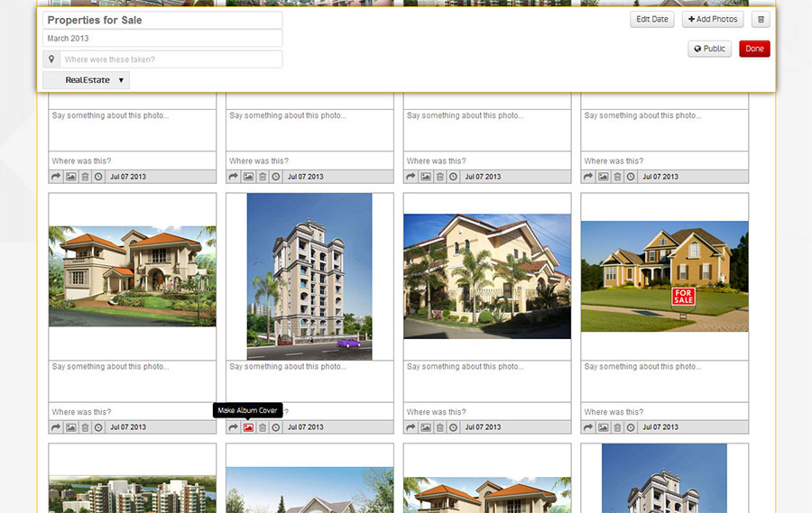Image resolution: width=812 pixels, height=513 pixels.
Task: Click the red Done button
Action: tap(754, 49)
